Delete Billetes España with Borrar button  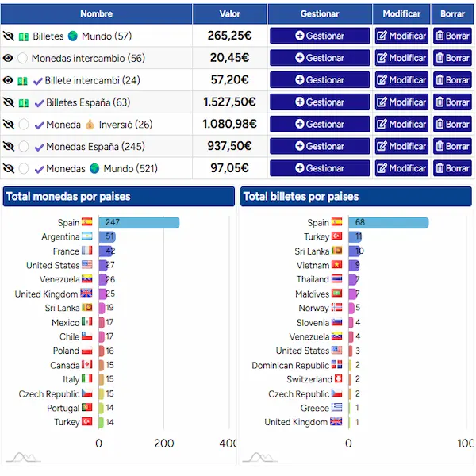452,102
